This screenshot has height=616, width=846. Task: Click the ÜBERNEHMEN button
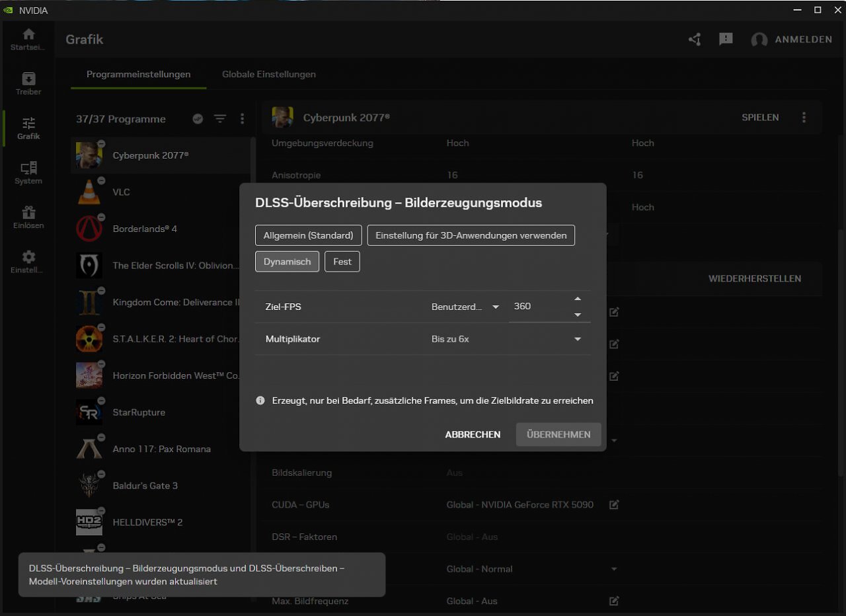(x=558, y=435)
